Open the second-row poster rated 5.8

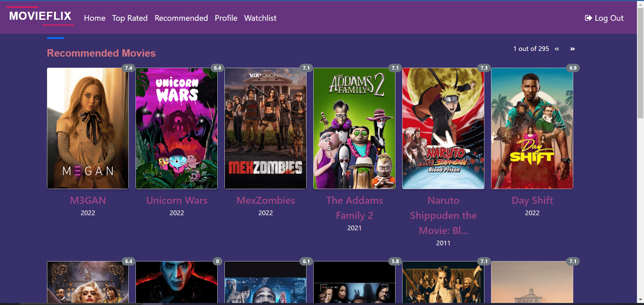coord(355,282)
